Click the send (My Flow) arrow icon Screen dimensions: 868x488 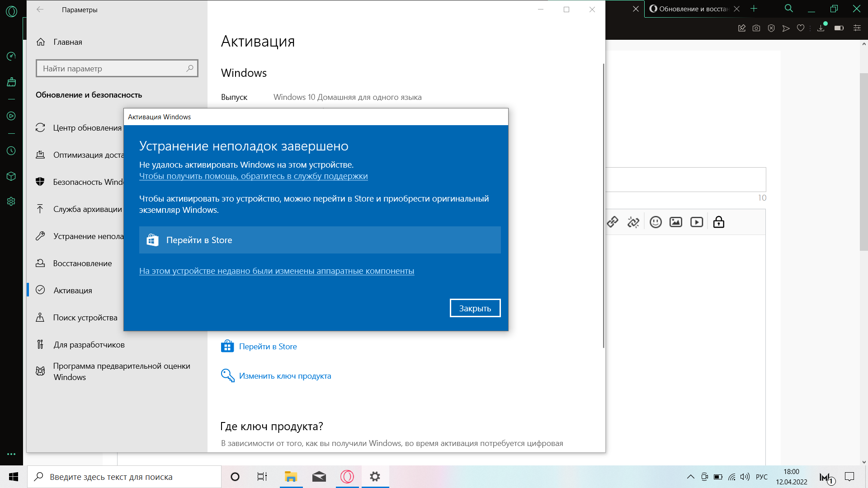pyautogui.click(x=786, y=28)
